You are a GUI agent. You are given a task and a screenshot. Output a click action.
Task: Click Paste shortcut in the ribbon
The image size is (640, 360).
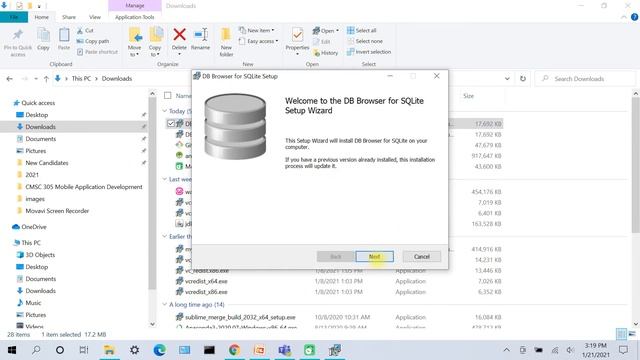click(x=97, y=52)
